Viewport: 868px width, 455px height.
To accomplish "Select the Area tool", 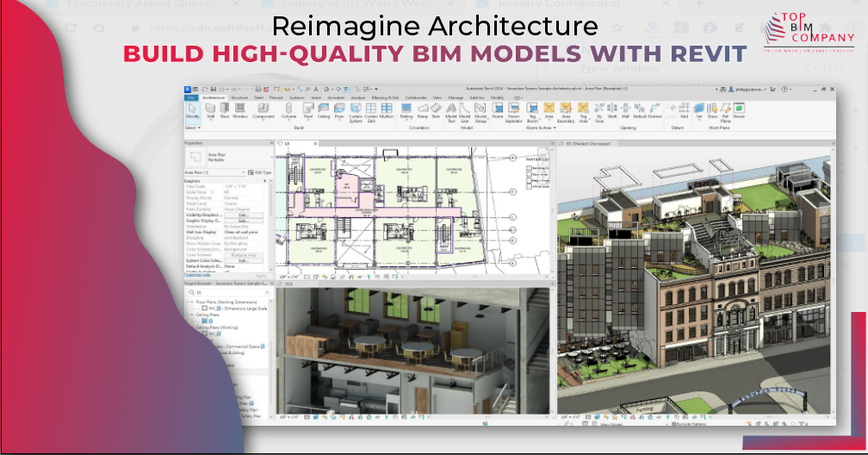I will click(549, 111).
